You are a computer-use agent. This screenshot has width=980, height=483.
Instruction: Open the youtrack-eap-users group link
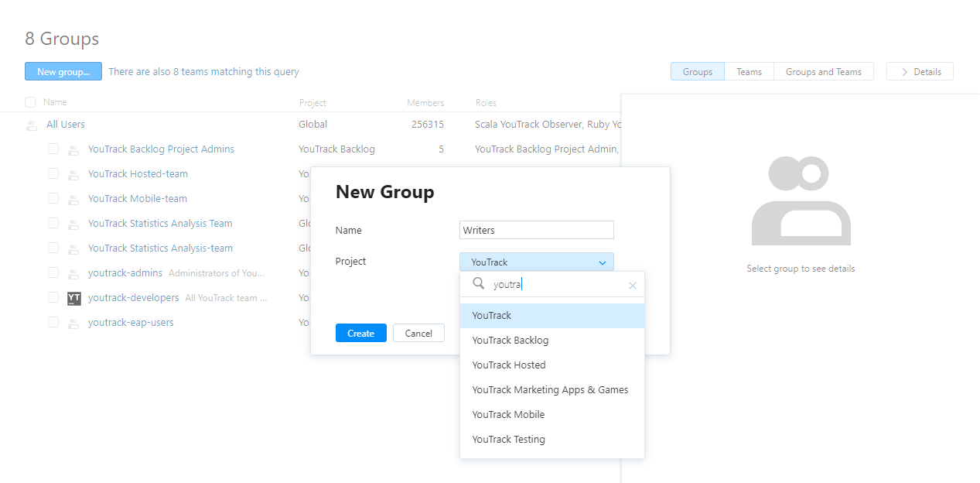tap(131, 322)
